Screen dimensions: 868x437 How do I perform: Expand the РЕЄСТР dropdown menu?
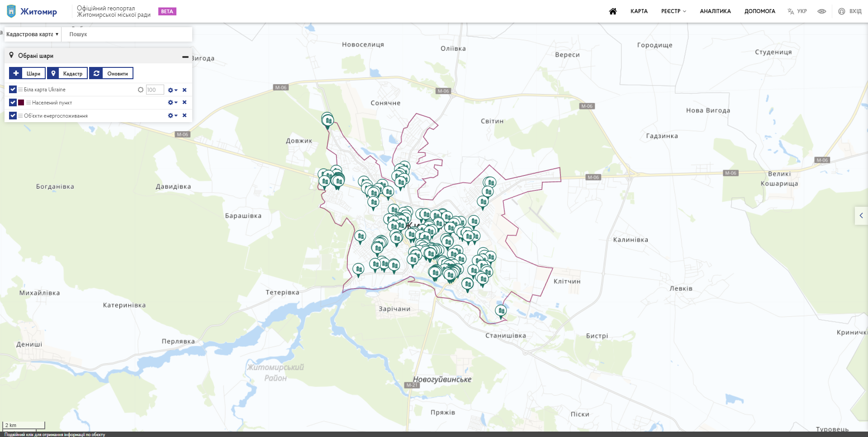pyautogui.click(x=673, y=11)
